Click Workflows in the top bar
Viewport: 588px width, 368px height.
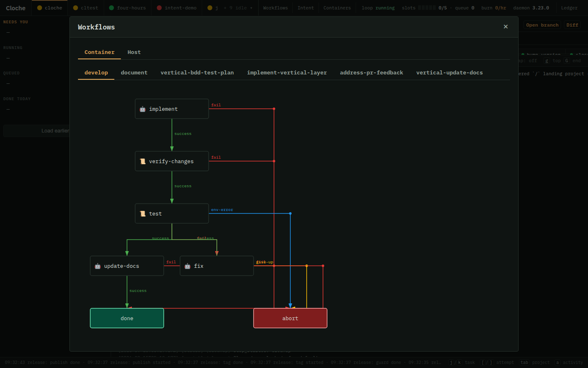[x=275, y=8]
